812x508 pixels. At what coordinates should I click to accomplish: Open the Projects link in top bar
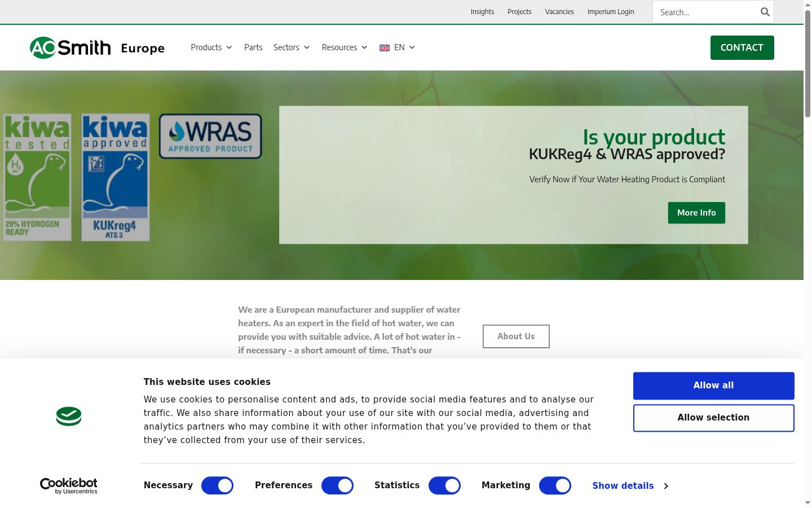(519, 12)
